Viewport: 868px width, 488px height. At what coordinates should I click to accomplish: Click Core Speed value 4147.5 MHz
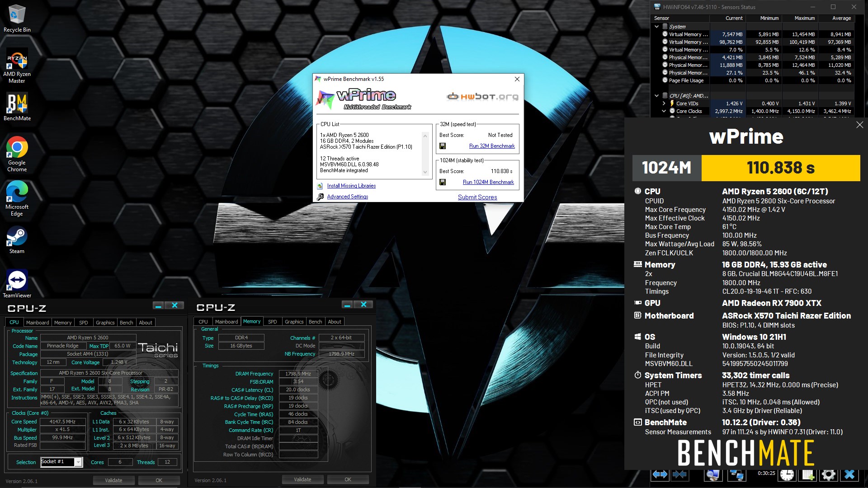pos(63,422)
